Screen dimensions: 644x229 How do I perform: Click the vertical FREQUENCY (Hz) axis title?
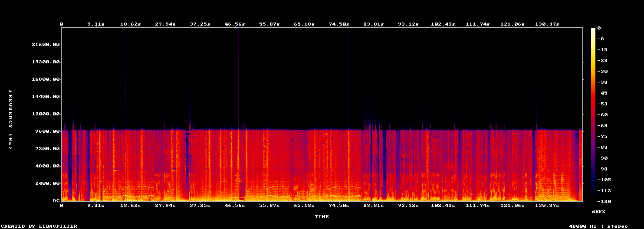[10, 119]
